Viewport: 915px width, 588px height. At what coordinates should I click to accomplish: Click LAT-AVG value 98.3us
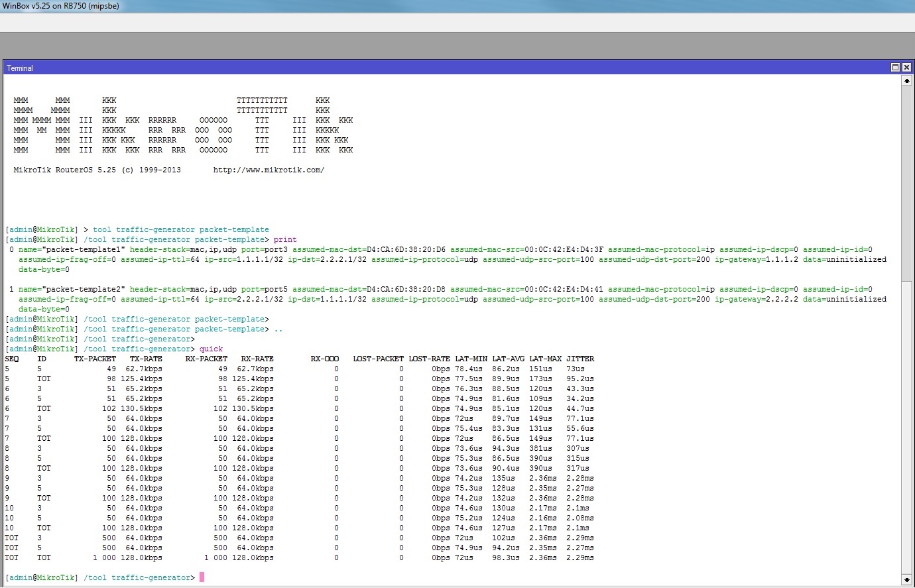pyautogui.click(x=506, y=558)
